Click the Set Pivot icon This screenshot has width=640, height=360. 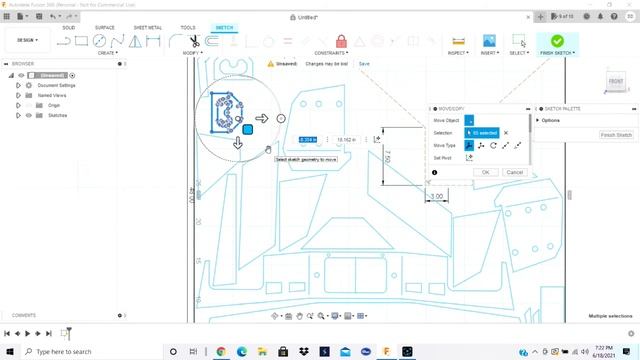(x=469, y=158)
